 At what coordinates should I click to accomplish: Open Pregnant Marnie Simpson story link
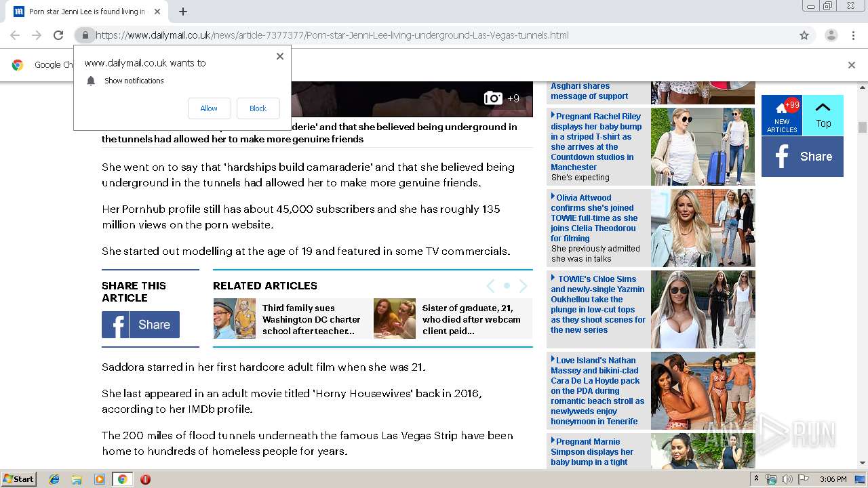pyautogui.click(x=592, y=451)
